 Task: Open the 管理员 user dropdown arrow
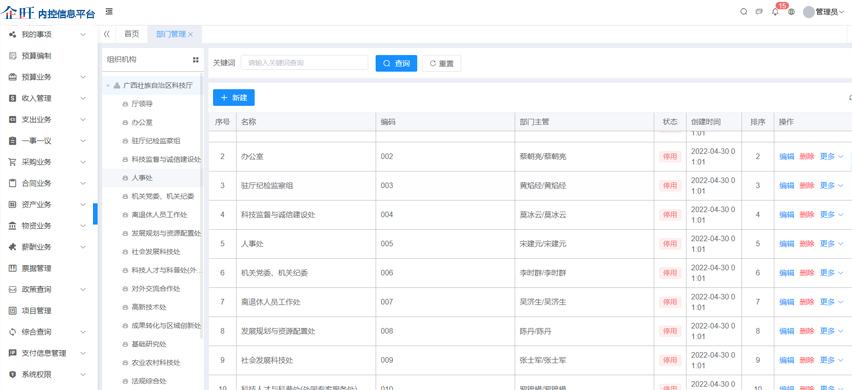(842, 12)
